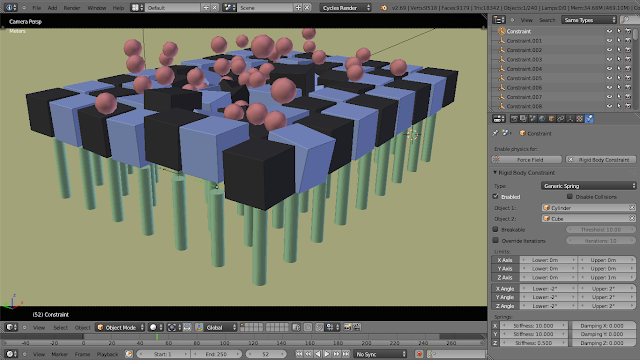Play the animation forward
Screen dimensions: 640x360
click(x=327, y=354)
